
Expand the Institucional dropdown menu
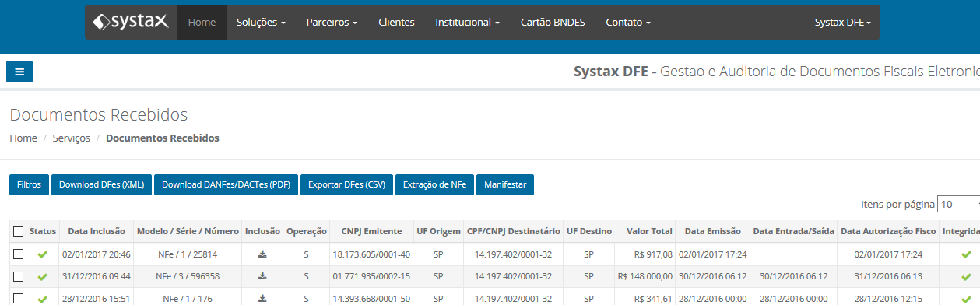pos(467,23)
